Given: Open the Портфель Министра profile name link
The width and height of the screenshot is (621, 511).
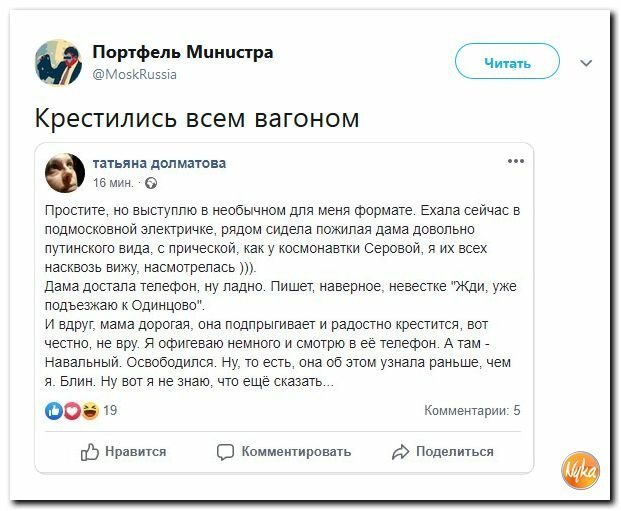Looking at the screenshot, I should [183, 52].
